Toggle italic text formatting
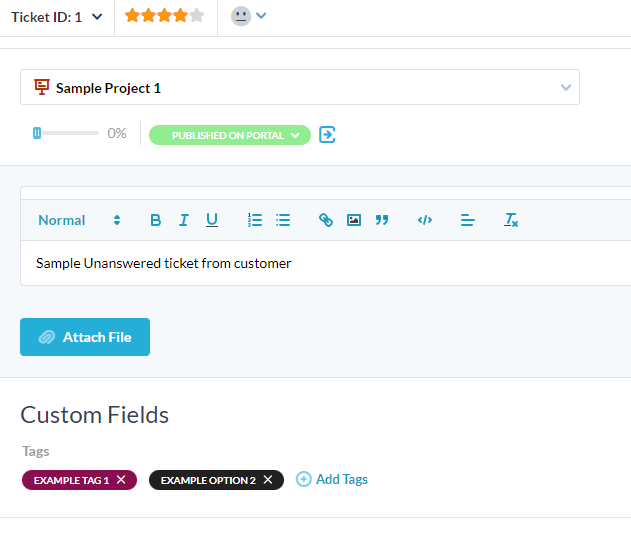 [184, 220]
